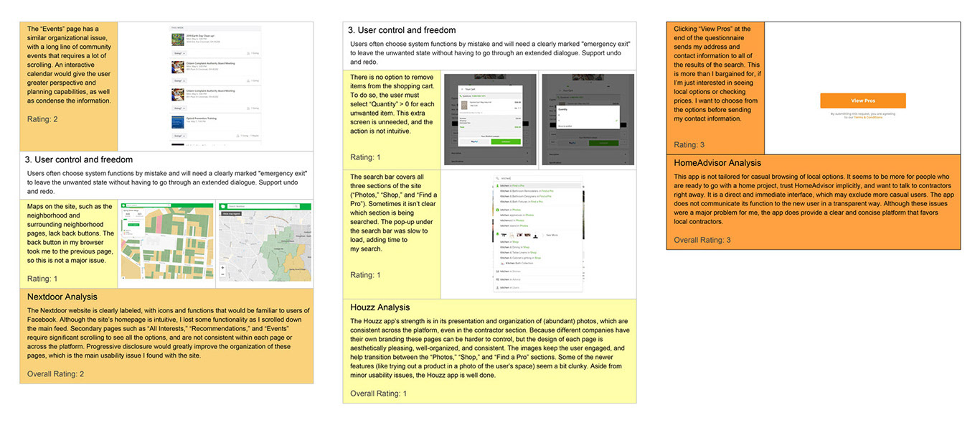Click the Quantity popup heading
This screenshot has height=423, width=980.
[x=563, y=109]
